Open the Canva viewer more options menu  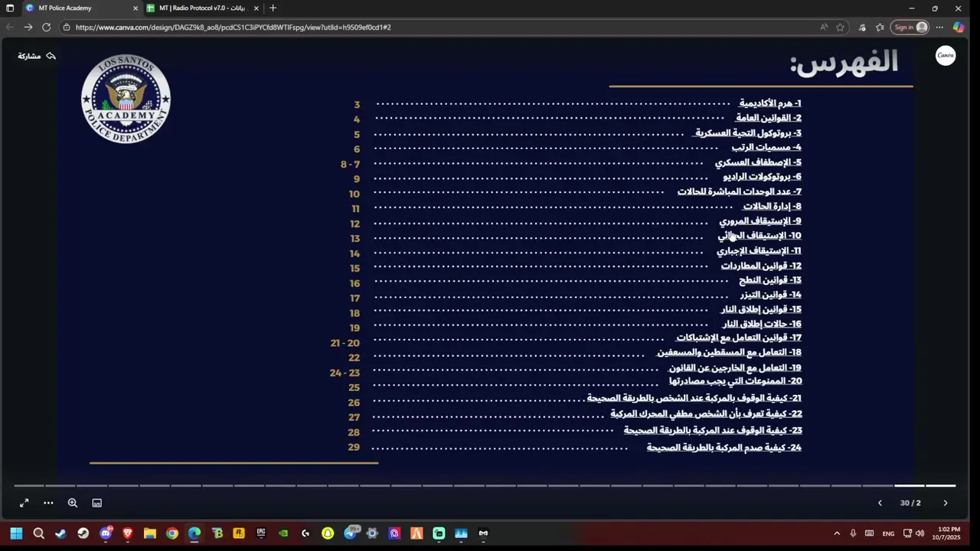(x=48, y=503)
